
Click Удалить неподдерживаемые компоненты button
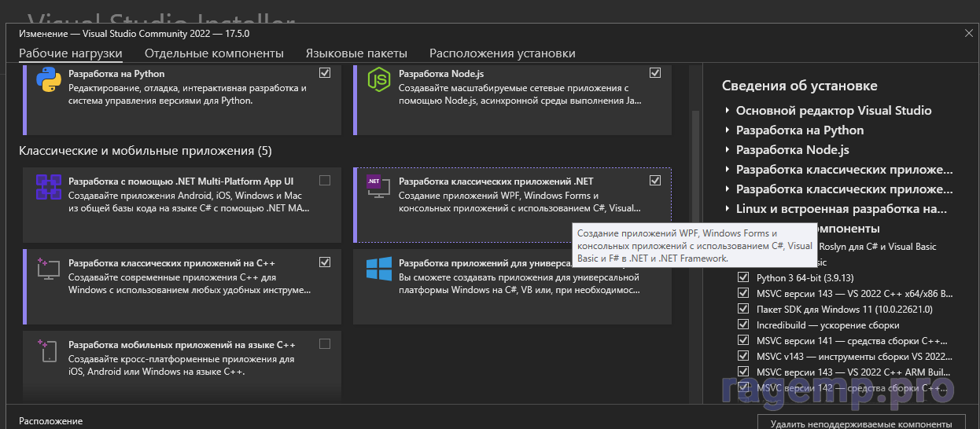[x=861, y=423]
